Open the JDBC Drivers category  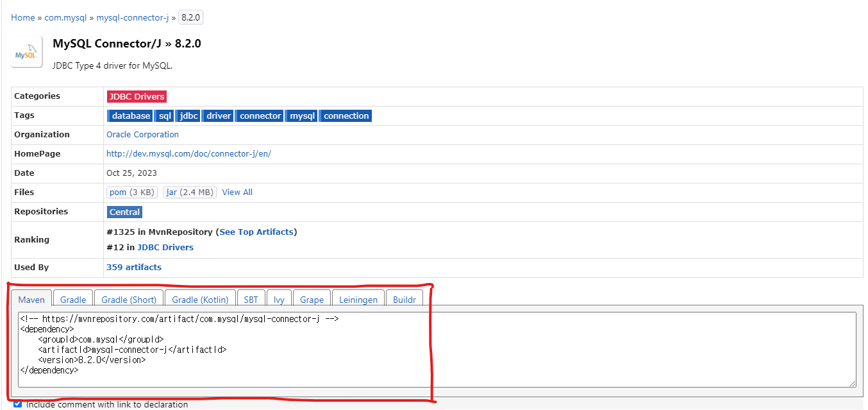pos(137,96)
